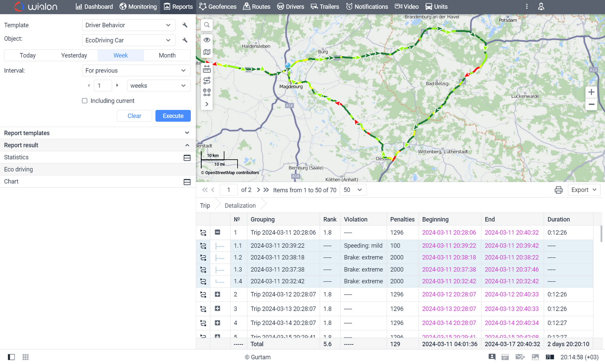Open the interval units dropdown showing weeks
Screen dimensions: 605x364
click(158, 86)
